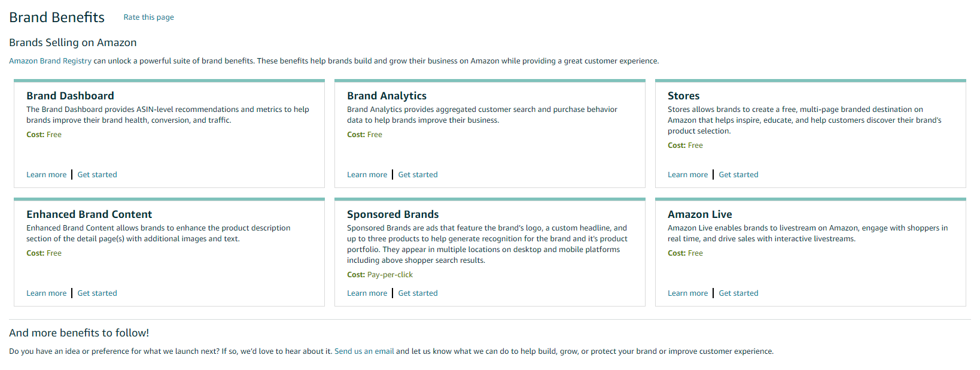This screenshot has height=370, width=980.
Task: Click the Send us an email link
Action: tap(364, 351)
